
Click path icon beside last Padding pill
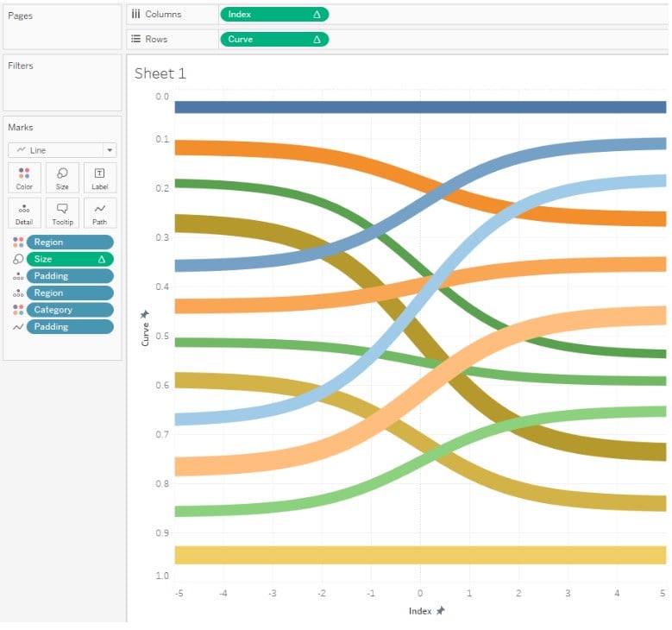(18, 327)
